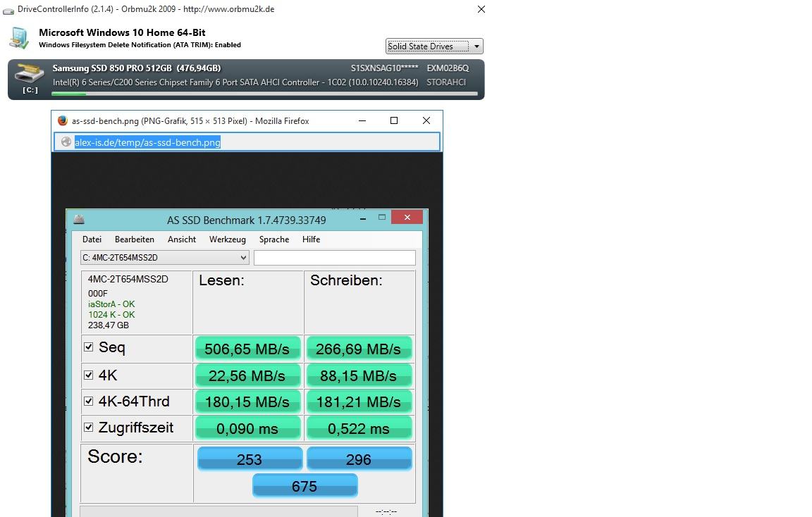
Task: Click access time write value 0,522 ms
Action: (359, 428)
